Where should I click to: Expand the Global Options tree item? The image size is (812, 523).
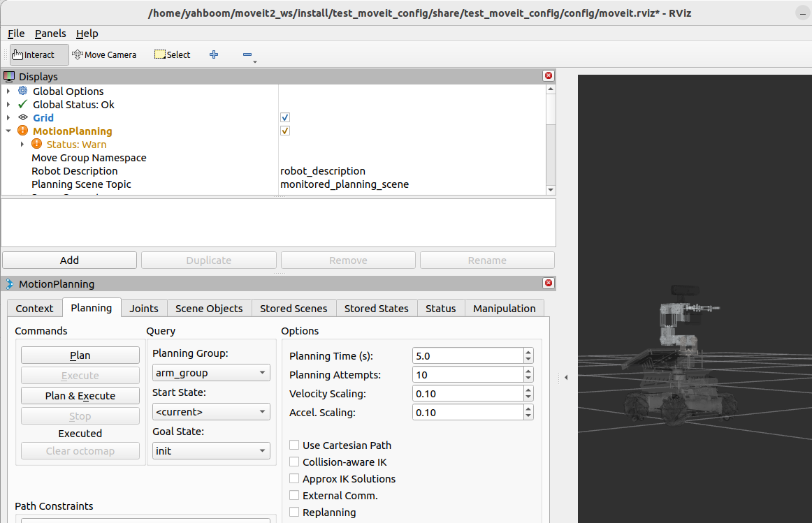[x=8, y=91]
